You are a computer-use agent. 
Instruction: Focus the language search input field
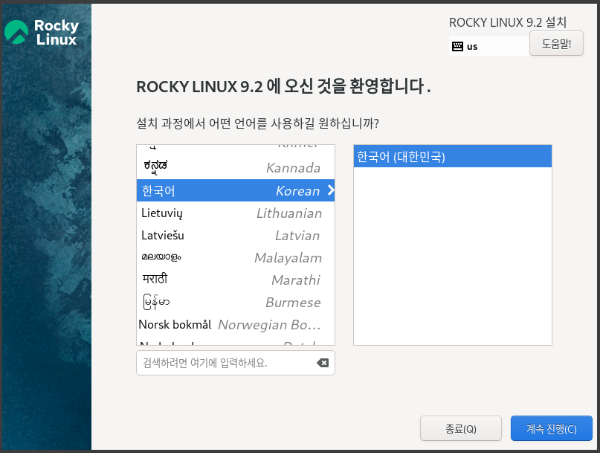[x=235, y=363]
